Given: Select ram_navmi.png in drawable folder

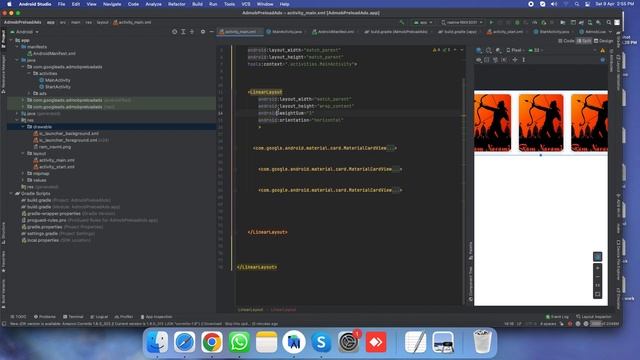Looking at the screenshot, I should coord(52,147).
